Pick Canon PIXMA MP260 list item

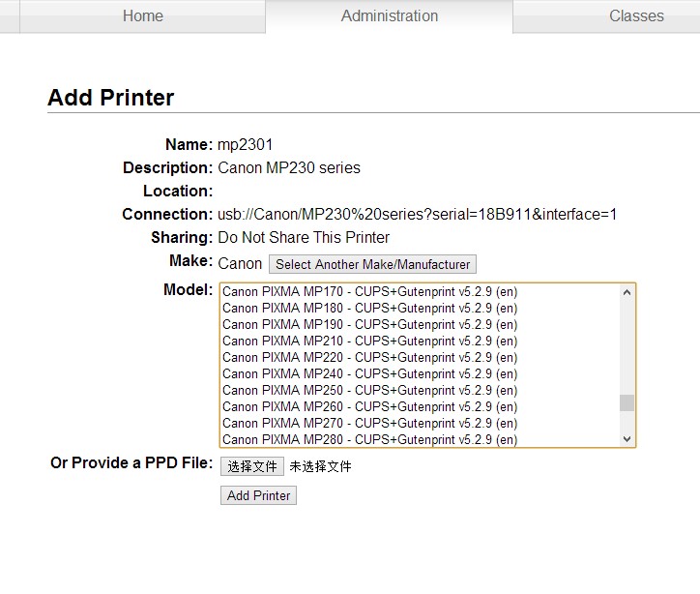(420, 407)
